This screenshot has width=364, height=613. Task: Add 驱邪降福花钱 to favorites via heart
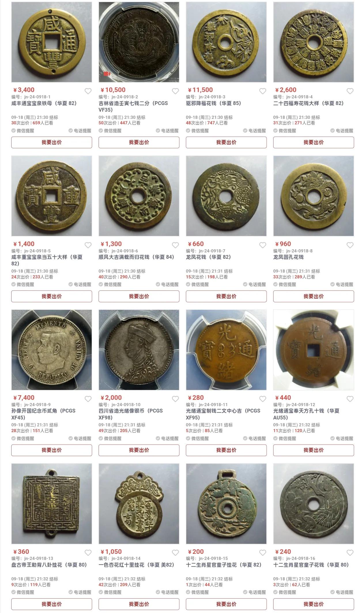(263, 91)
